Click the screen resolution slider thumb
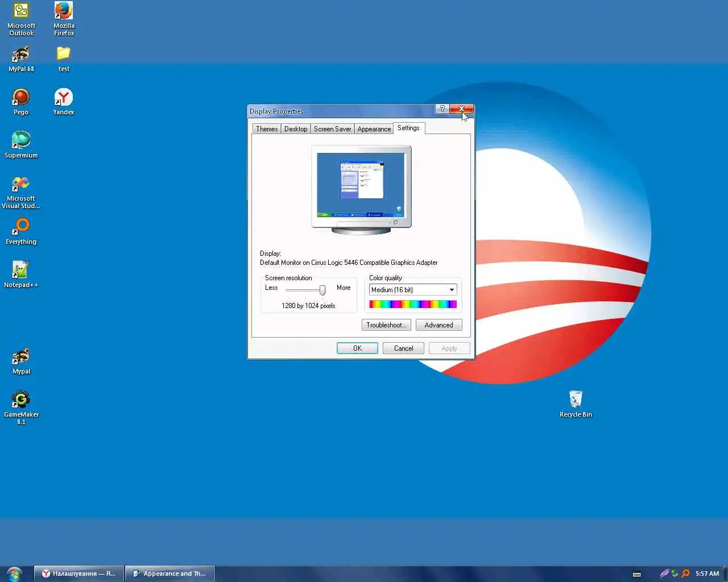Viewport: 728px width, 582px height. (x=322, y=290)
